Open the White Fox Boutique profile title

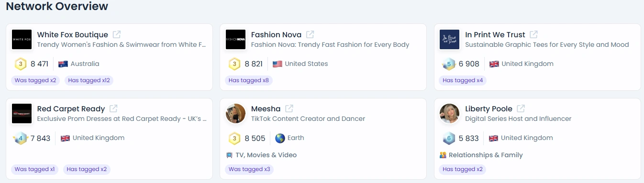point(73,34)
